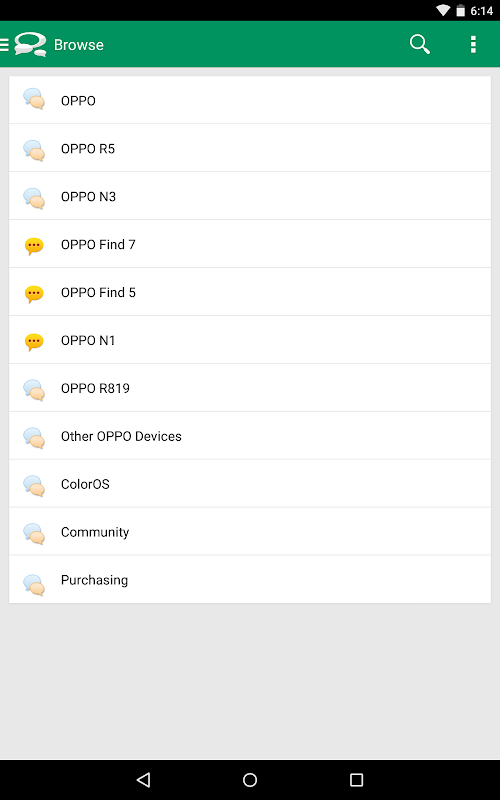Tap the search magnifier icon
The image size is (500, 800).
tap(419, 44)
